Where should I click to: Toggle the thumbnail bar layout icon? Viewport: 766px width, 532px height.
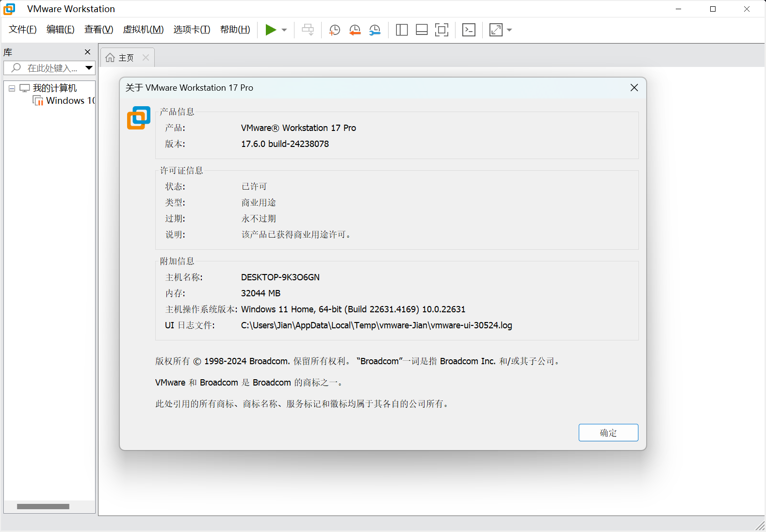(x=422, y=30)
